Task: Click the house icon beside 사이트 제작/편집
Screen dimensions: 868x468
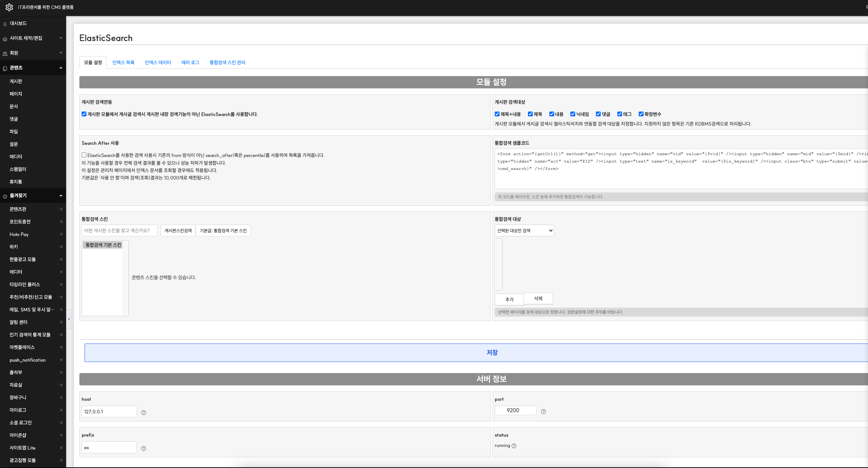Action: click(5, 38)
